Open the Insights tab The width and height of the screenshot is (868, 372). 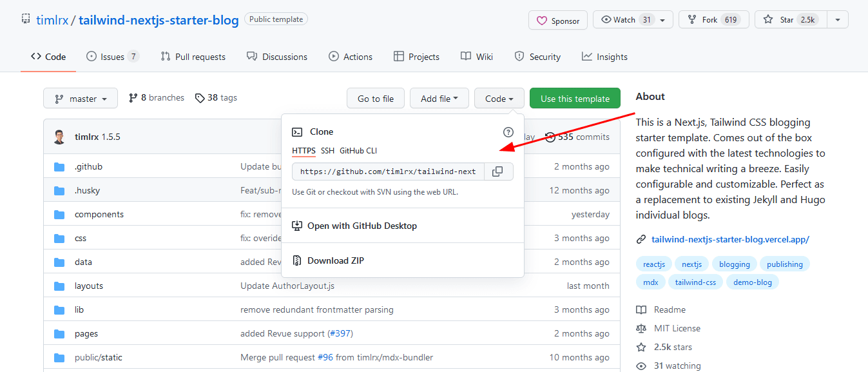point(604,57)
